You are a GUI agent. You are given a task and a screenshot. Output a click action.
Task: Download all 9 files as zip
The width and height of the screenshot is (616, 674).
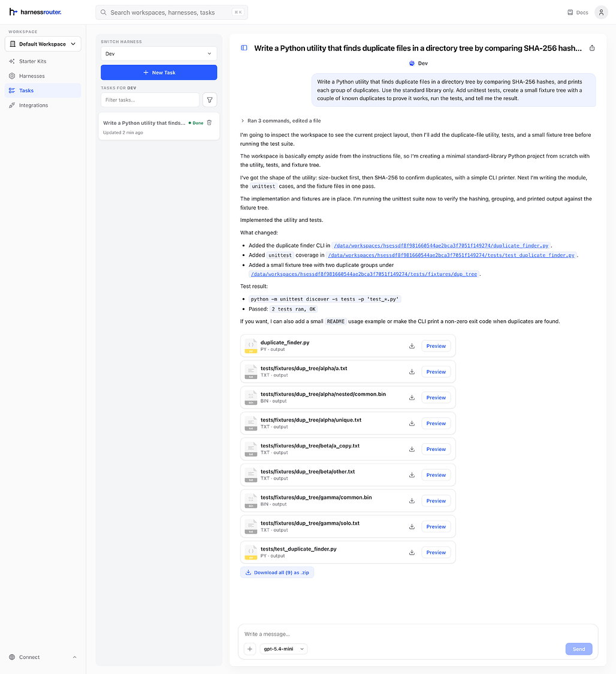[277, 573]
